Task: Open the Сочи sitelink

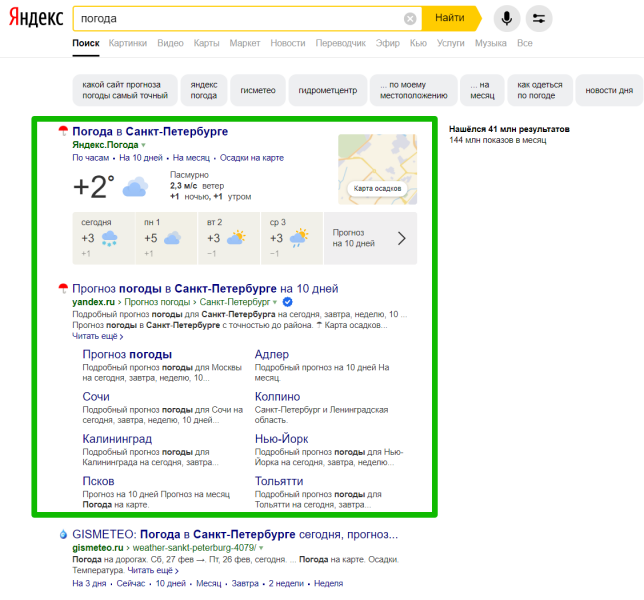Action: tap(96, 396)
